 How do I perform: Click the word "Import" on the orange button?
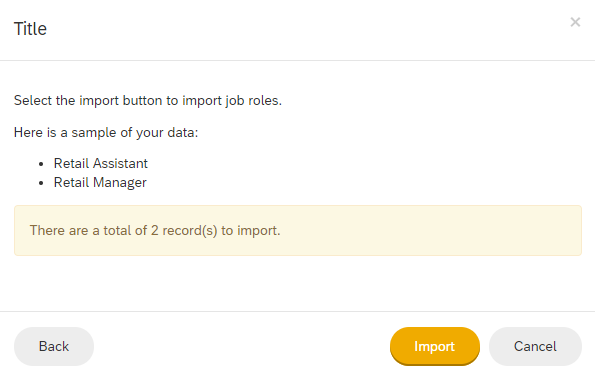click(x=434, y=346)
